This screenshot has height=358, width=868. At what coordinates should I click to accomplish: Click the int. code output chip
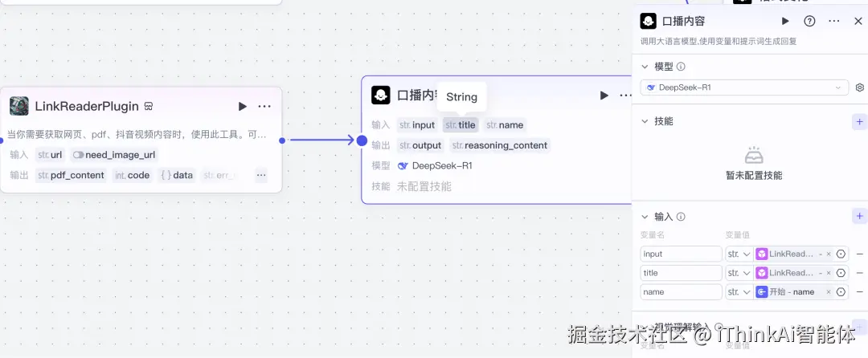point(133,176)
